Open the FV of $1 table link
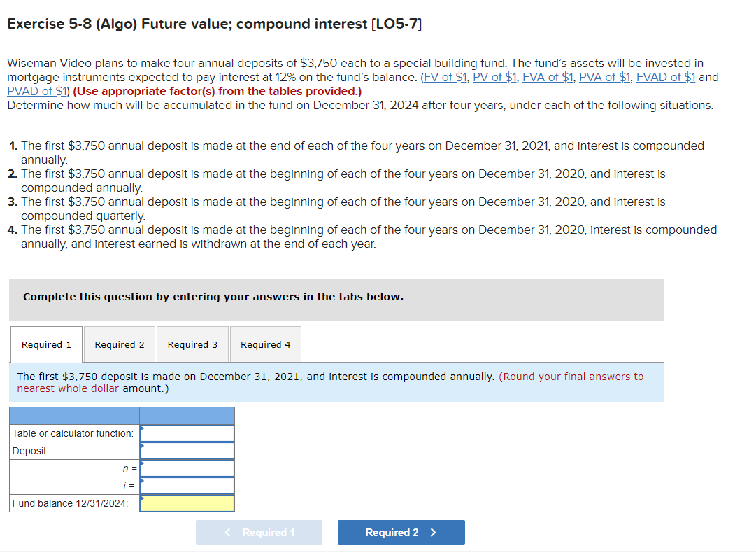 (445, 77)
